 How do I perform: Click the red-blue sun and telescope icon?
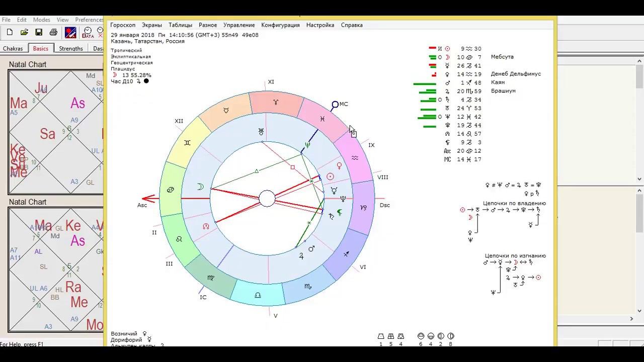(70, 33)
